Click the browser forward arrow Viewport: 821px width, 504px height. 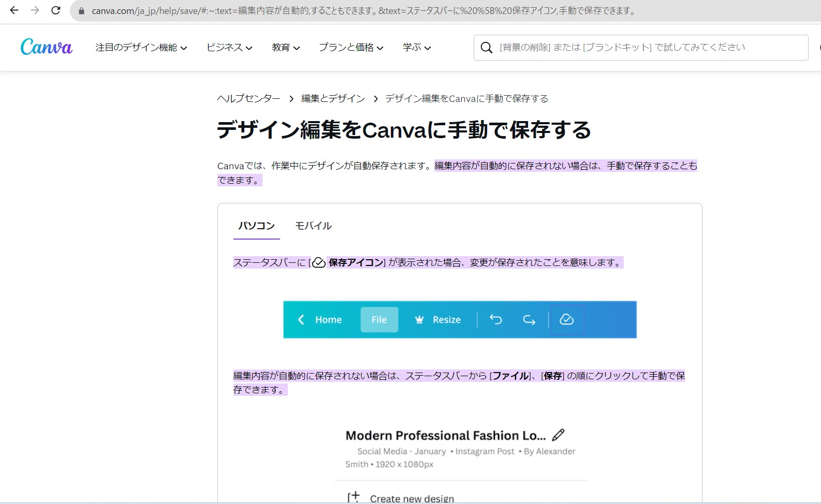pos(35,10)
